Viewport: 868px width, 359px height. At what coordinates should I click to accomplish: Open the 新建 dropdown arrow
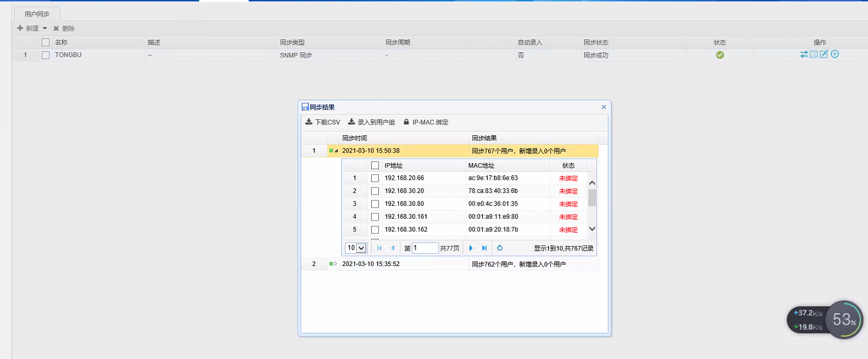point(45,28)
